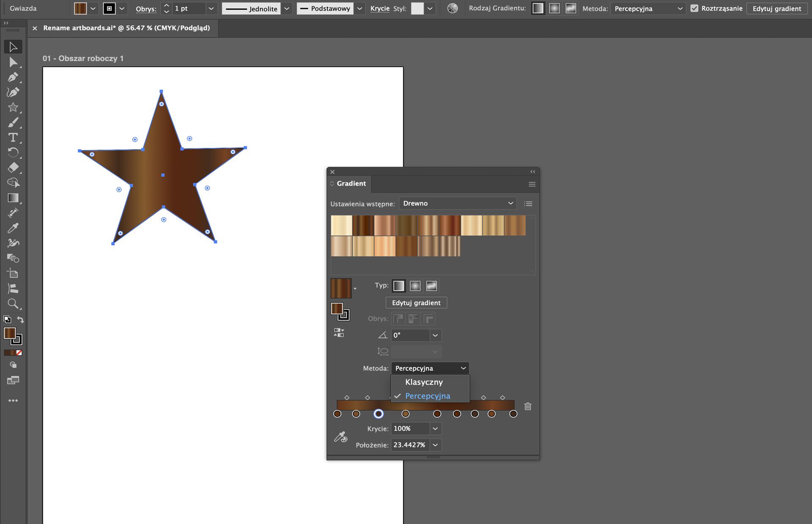The width and height of the screenshot is (812, 524).
Task: Switch to the Gradient panel tab
Action: point(351,183)
